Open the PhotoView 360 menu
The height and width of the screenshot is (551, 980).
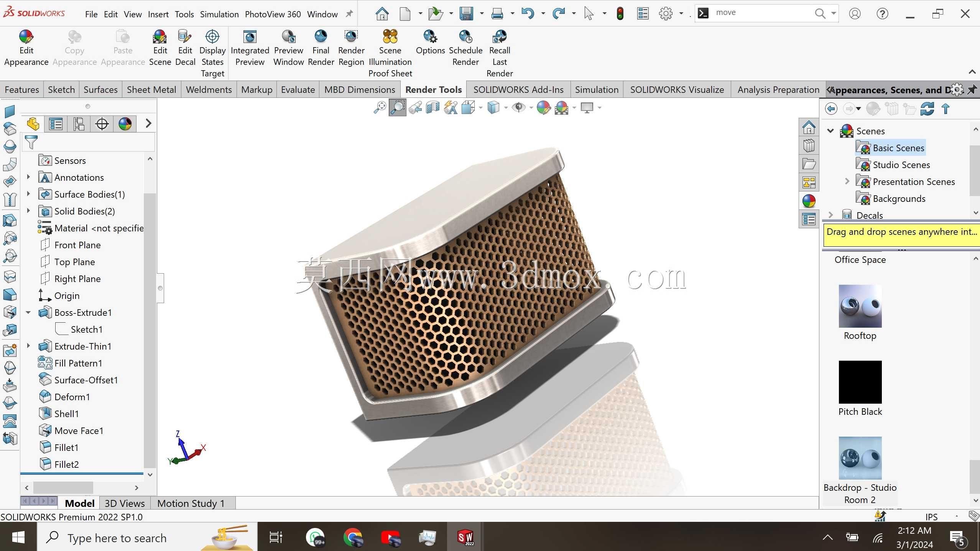click(x=273, y=14)
